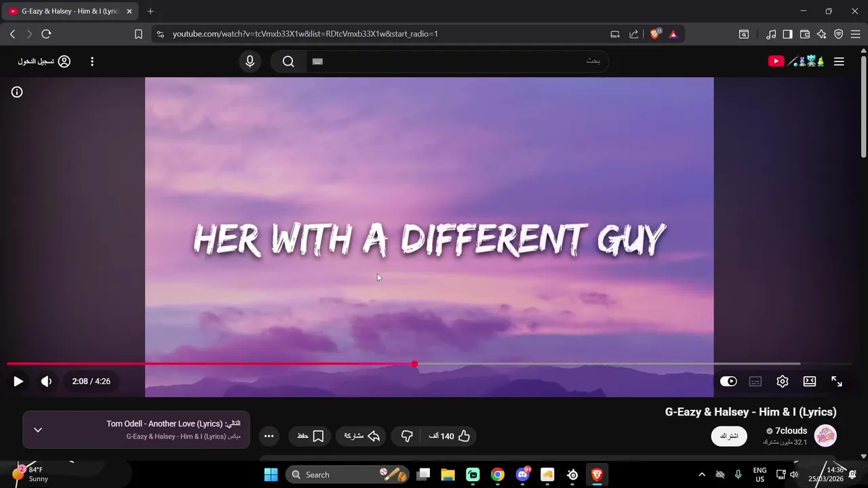Image resolution: width=868 pixels, height=488 pixels.
Task: Bookmark this page in Brave
Action: tap(138, 34)
